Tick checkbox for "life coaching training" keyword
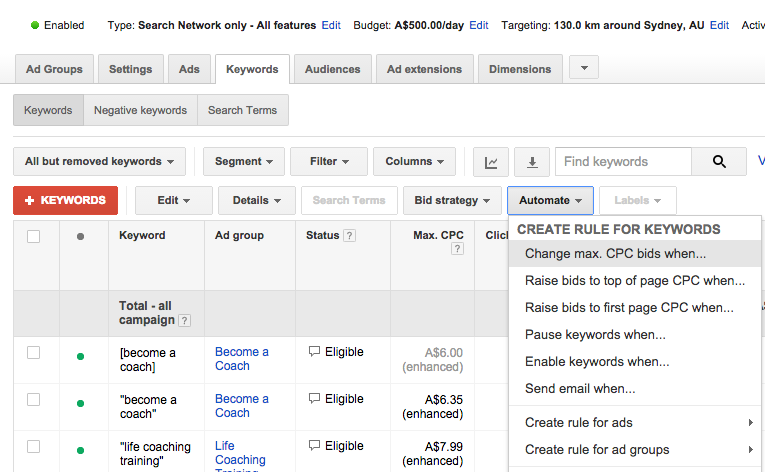The width and height of the screenshot is (765, 472). click(x=33, y=446)
